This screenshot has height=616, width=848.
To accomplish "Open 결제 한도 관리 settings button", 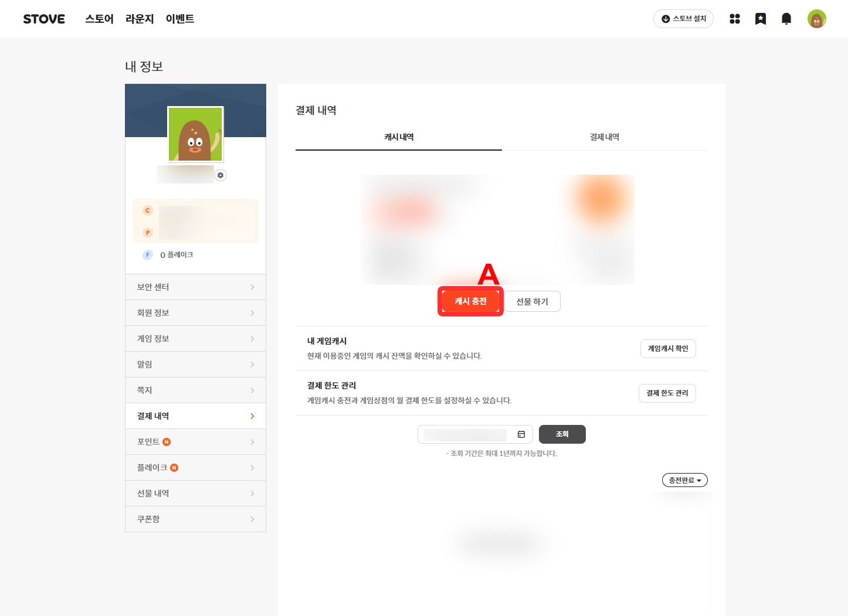I will (667, 393).
